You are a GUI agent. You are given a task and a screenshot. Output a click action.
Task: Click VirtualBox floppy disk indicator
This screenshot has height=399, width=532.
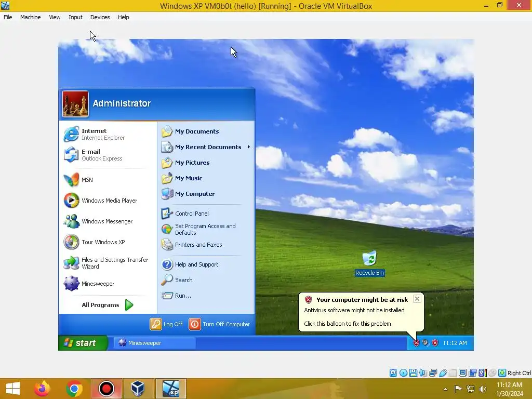pyautogui.click(x=413, y=373)
